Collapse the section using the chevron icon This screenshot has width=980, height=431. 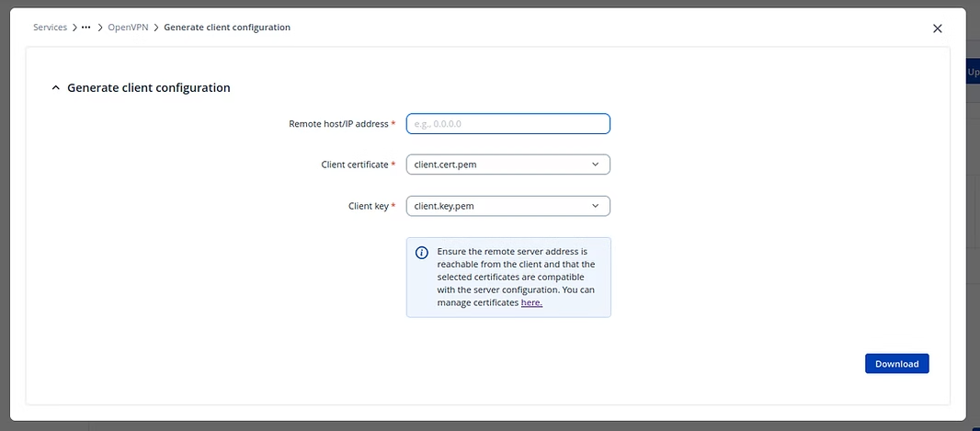point(55,88)
